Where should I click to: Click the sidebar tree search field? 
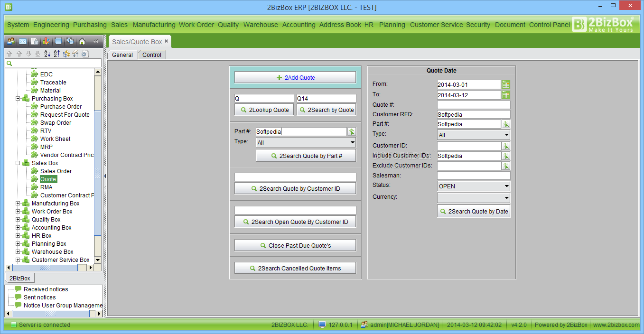pos(53,63)
